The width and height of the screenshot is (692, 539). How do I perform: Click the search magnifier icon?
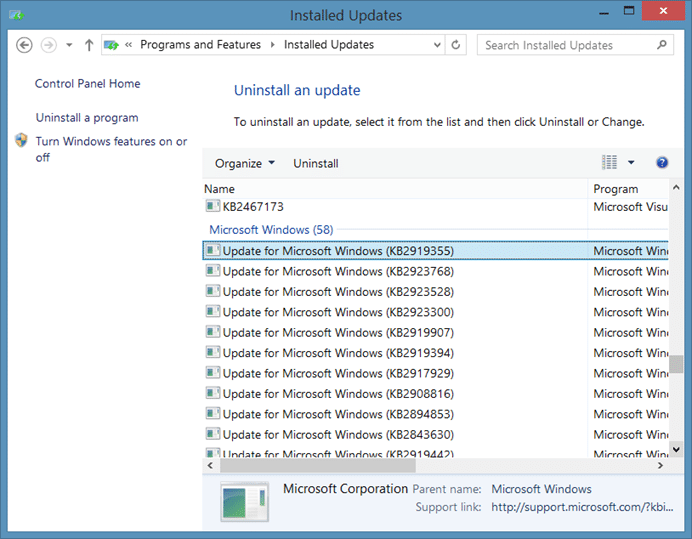[662, 45]
